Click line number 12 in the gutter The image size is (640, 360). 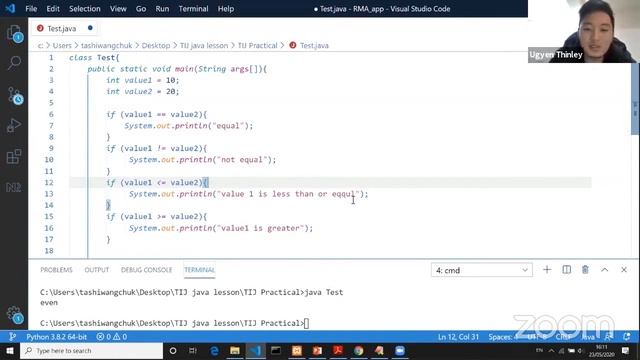(49, 182)
